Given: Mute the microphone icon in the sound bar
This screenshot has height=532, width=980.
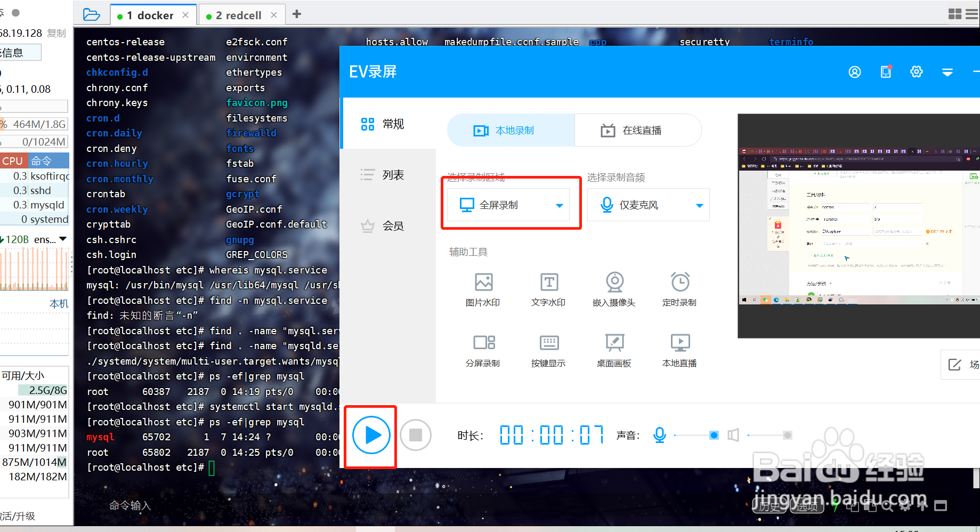Looking at the screenshot, I should pos(659,435).
